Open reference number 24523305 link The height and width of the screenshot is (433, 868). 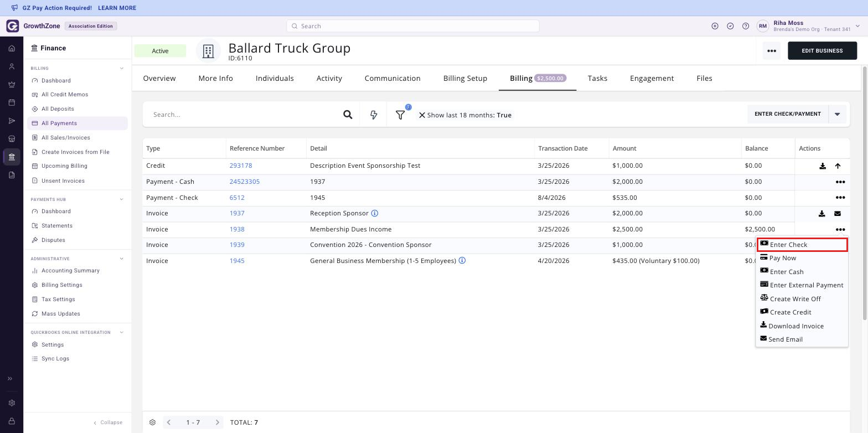pyautogui.click(x=245, y=182)
